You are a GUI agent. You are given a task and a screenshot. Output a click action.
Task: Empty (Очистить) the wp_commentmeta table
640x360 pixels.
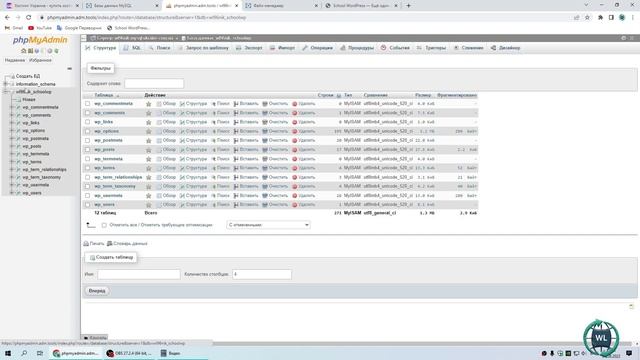275,104
